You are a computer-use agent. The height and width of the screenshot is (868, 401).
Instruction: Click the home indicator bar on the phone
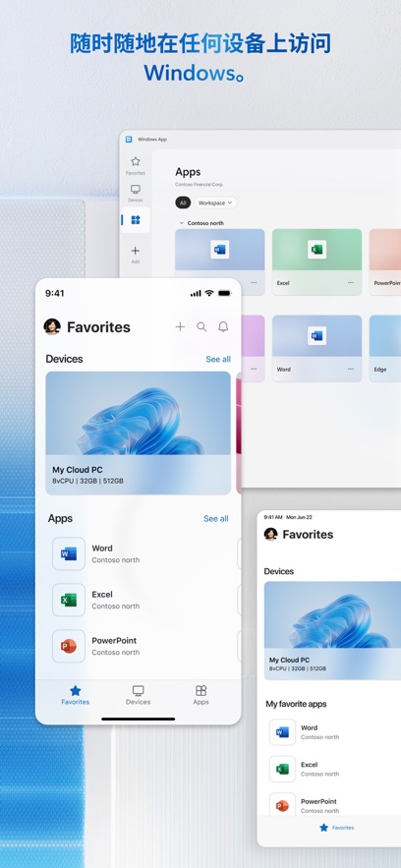click(139, 720)
